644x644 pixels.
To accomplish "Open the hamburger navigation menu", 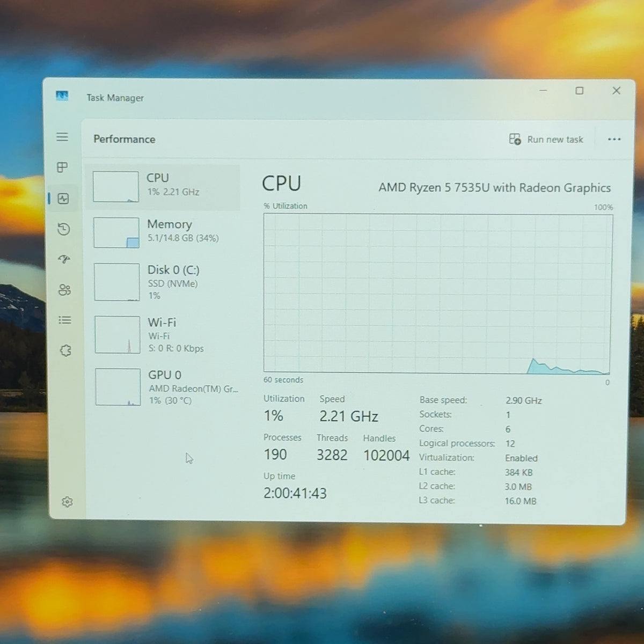I will tap(62, 137).
